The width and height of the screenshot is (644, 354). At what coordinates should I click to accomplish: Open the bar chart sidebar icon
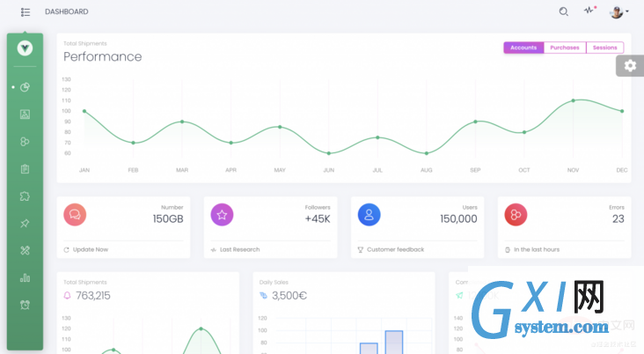pyautogui.click(x=25, y=277)
